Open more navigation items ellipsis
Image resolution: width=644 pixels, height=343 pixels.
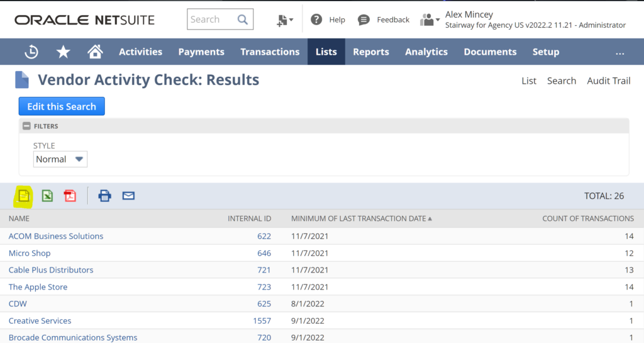pyautogui.click(x=619, y=53)
